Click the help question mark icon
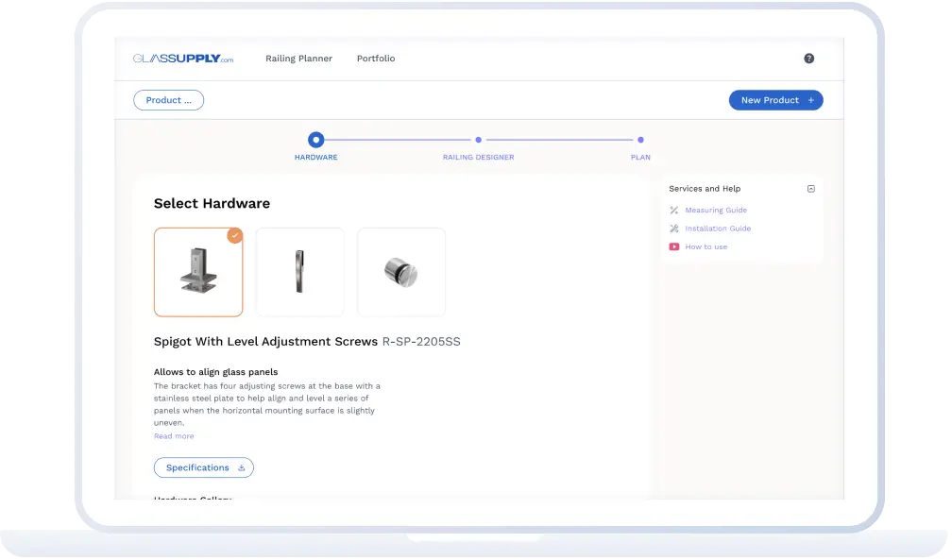 coord(808,59)
